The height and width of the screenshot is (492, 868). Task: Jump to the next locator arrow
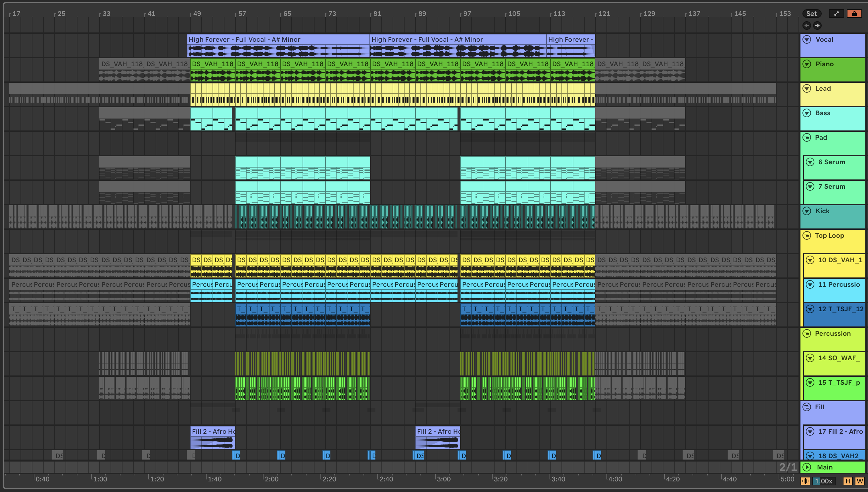tap(817, 25)
